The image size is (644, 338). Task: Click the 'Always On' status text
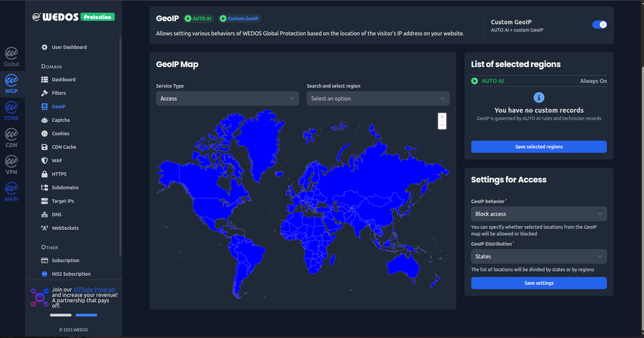(x=593, y=81)
